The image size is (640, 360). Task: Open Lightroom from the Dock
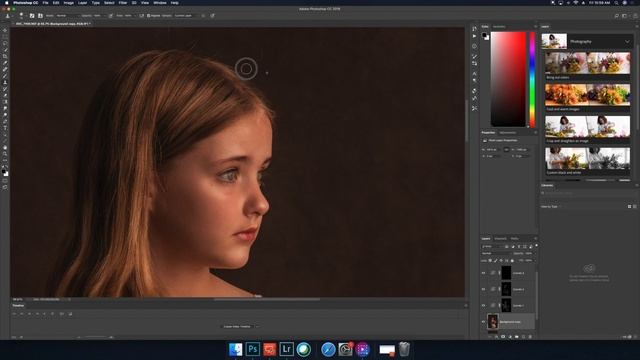tap(287, 349)
